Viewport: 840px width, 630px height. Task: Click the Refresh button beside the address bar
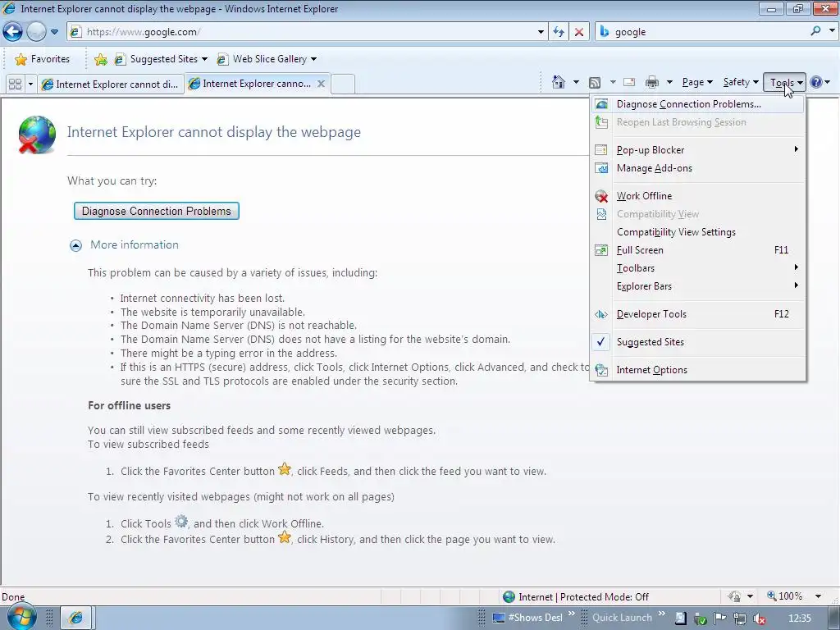coord(559,32)
